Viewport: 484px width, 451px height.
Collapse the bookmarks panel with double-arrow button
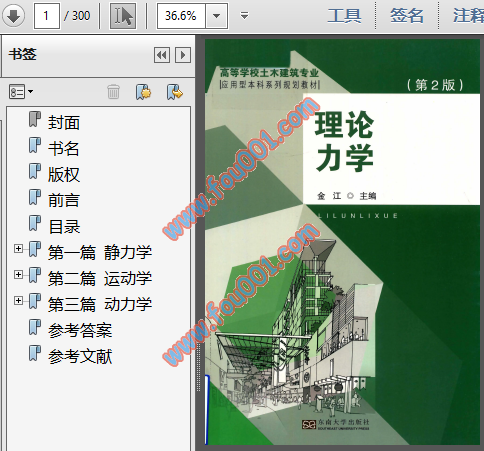[x=162, y=55]
